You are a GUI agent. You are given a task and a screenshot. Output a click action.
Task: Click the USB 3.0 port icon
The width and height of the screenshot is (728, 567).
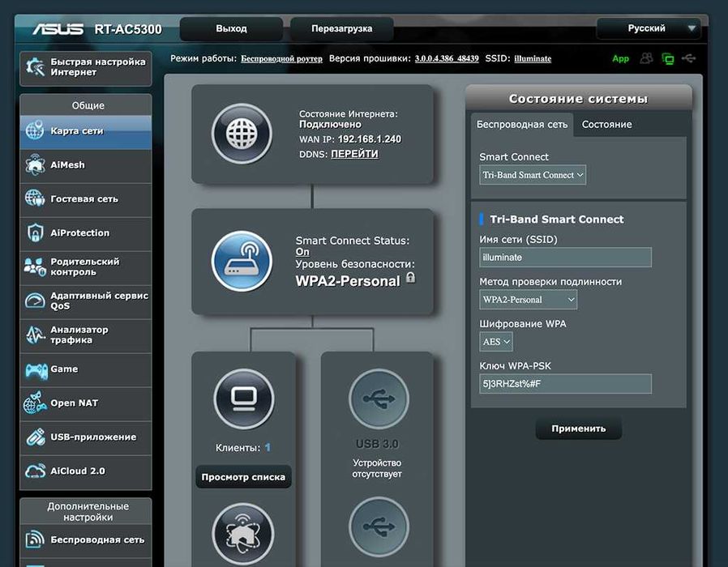tap(378, 399)
